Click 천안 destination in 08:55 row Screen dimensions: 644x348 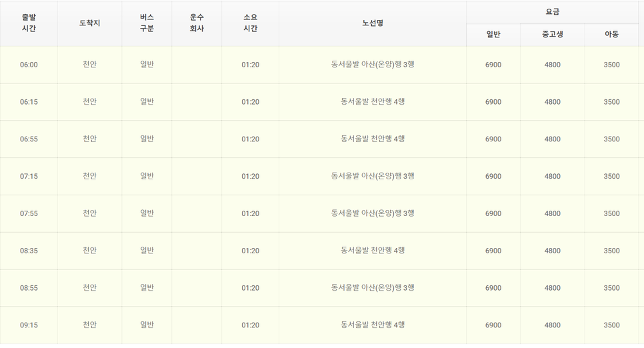[89, 287]
